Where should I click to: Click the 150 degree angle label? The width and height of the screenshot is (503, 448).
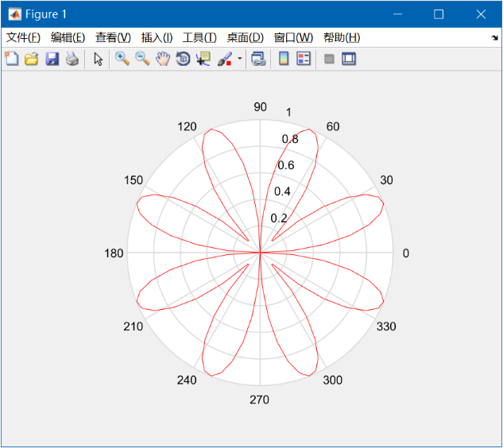click(133, 180)
